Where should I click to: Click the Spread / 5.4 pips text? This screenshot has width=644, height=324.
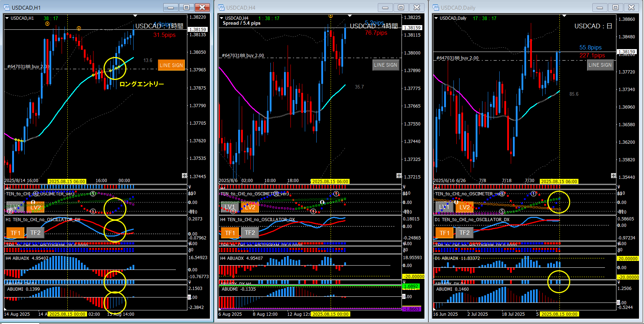[242, 23]
